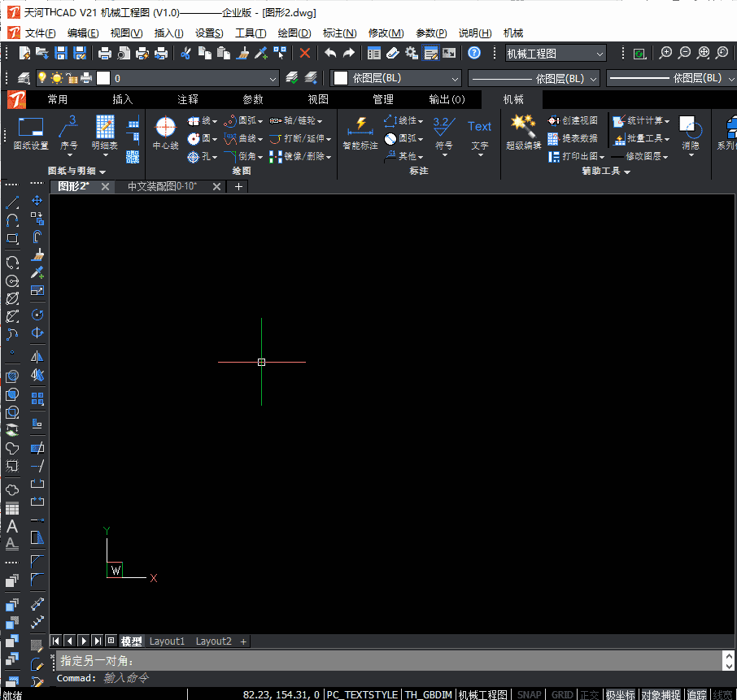Select the table tool in left toolbar
The image size is (737, 700).
click(x=12, y=509)
